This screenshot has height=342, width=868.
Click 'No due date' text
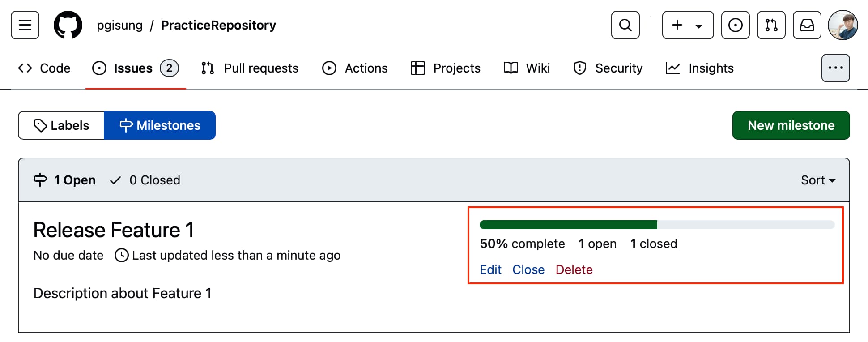click(68, 255)
